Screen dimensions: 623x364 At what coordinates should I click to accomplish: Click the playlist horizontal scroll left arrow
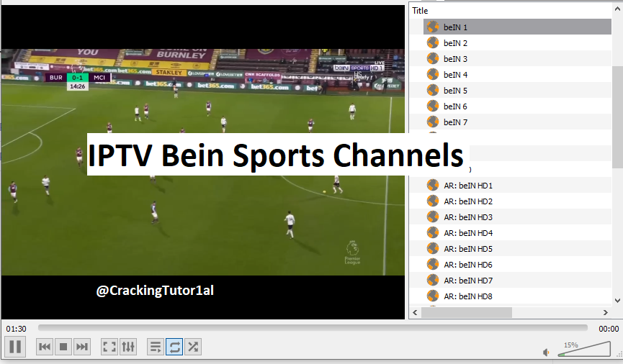415,313
